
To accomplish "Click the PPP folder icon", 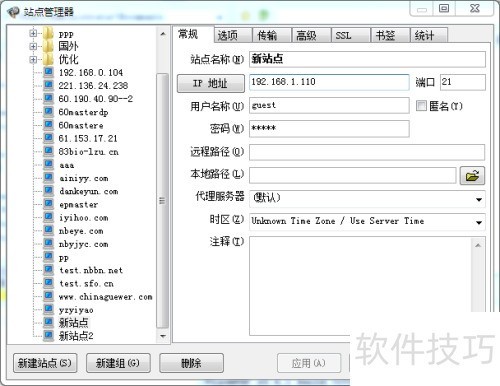I will pos(48,33).
